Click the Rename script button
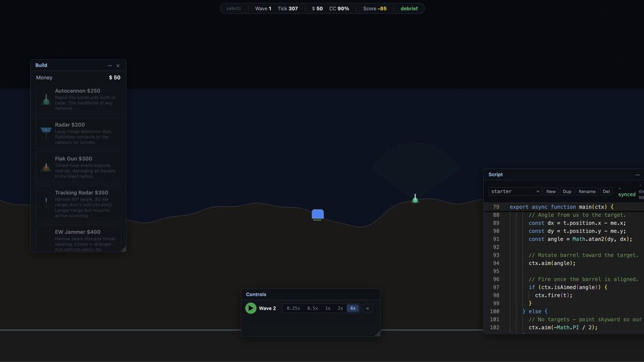This screenshot has width=644, height=362. 587,191
